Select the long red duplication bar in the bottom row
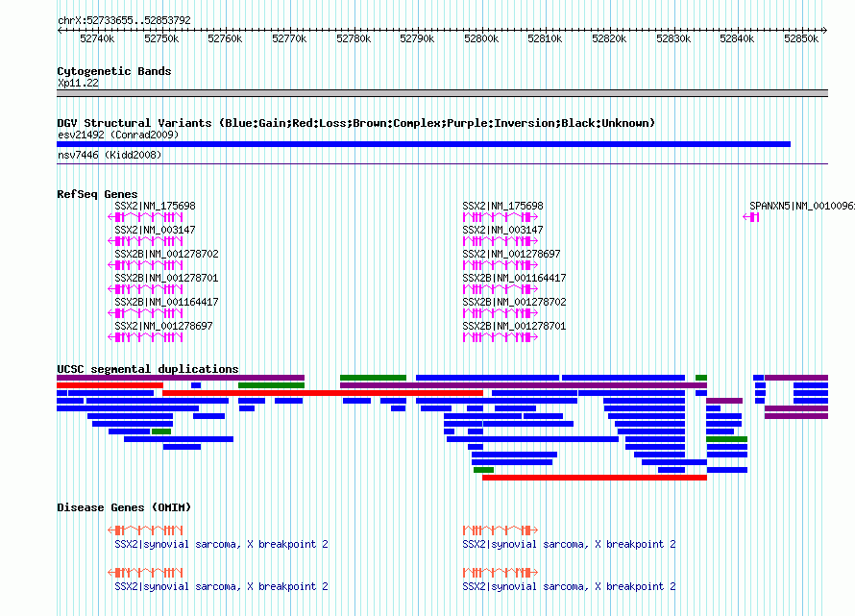Viewport: 855px width, 616px height. tap(595, 478)
